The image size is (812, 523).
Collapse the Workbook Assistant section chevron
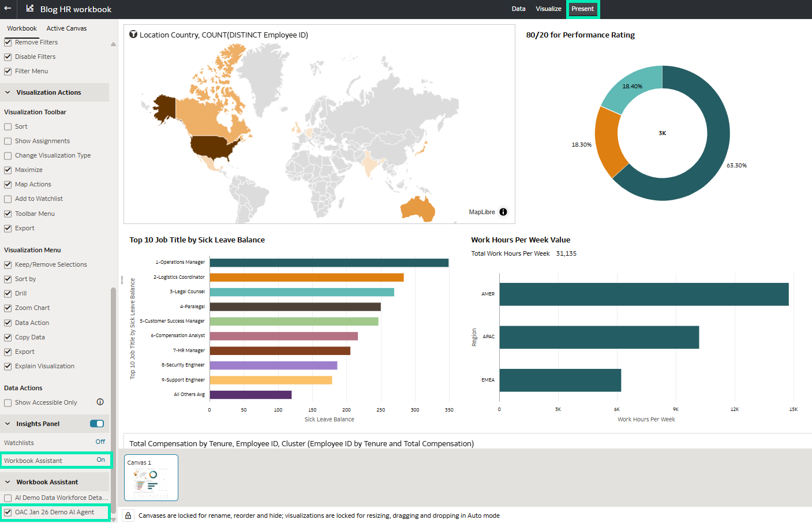pos(8,482)
